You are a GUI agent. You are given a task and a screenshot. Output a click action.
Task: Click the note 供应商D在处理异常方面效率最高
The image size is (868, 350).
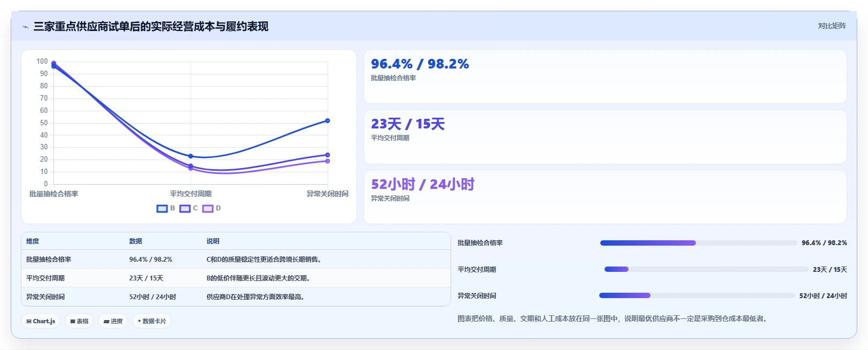click(x=255, y=297)
